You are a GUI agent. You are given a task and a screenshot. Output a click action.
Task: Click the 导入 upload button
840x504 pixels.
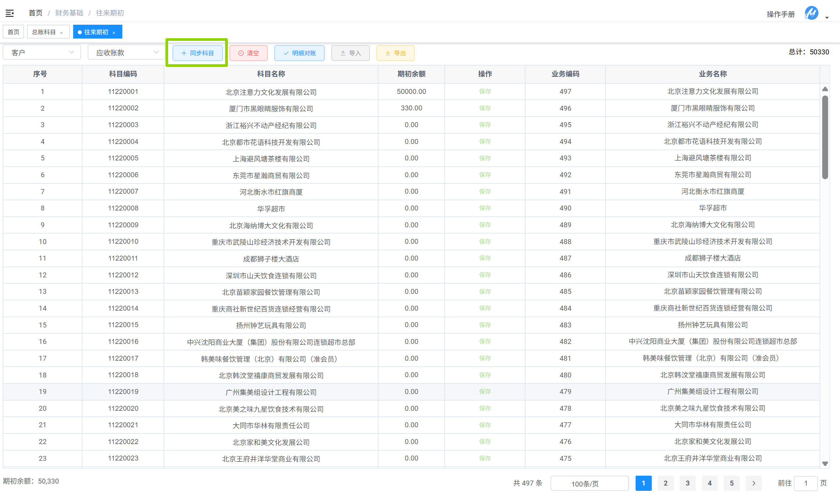[350, 53]
